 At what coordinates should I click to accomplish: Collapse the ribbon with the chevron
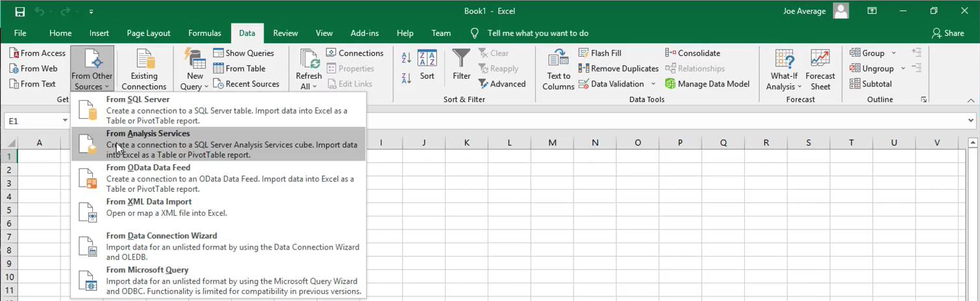coord(971,100)
